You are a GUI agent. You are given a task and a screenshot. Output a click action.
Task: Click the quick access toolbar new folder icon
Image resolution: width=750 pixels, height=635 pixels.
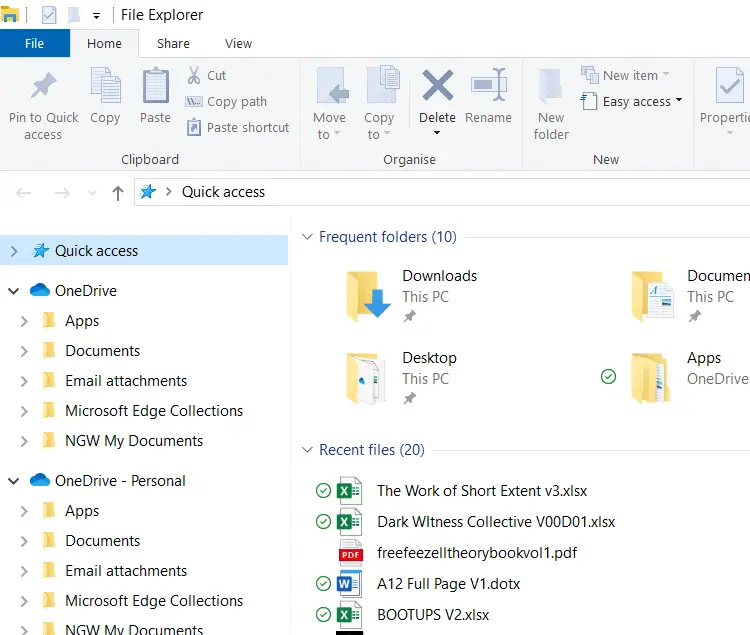click(74, 15)
